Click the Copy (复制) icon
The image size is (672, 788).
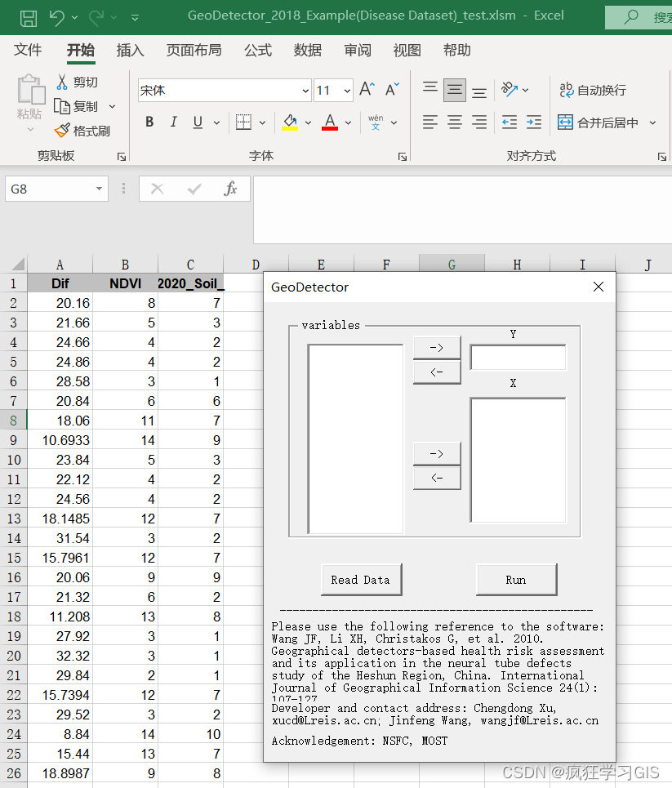[x=62, y=106]
